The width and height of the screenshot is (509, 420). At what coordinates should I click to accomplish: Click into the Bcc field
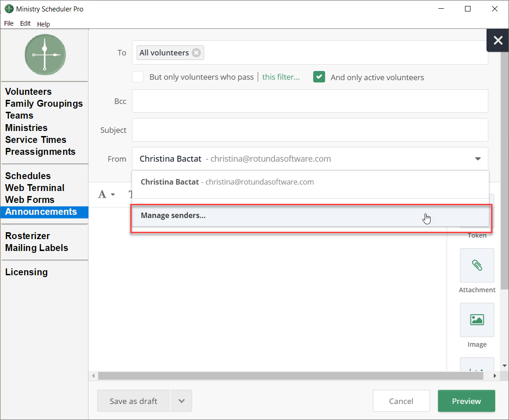point(310,101)
